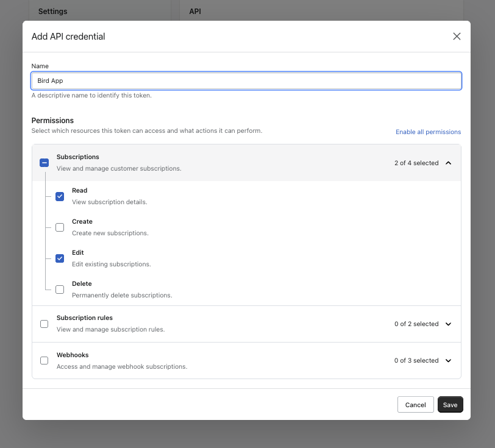
Task: Uncheck the Read permission checkbox
Action: coord(60,196)
